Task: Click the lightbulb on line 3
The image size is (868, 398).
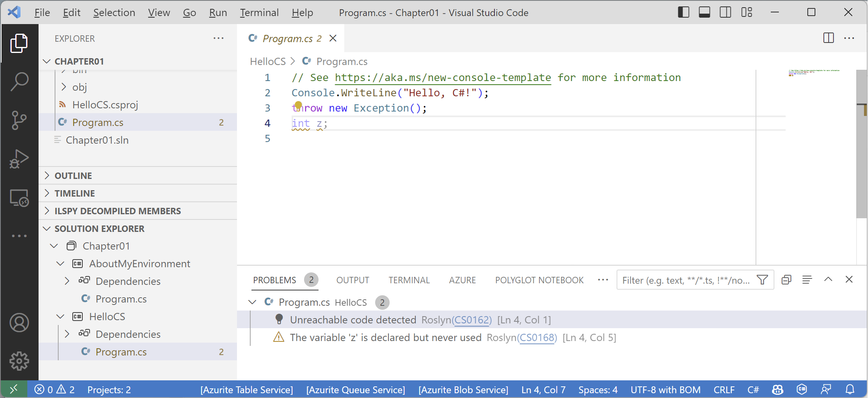Action: pos(298,106)
